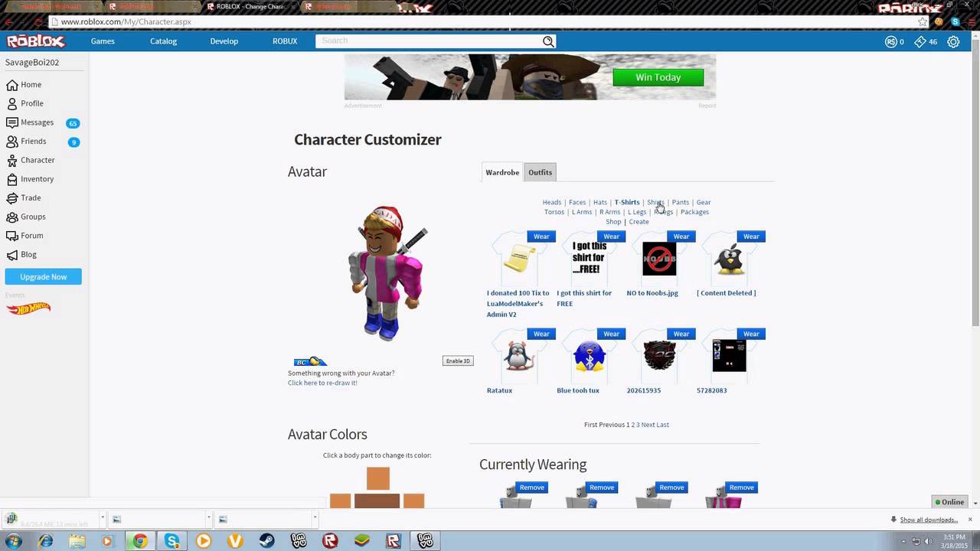The image size is (980, 551).
Task: Click the '57282083' shirt name
Action: [x=711, y=390]
